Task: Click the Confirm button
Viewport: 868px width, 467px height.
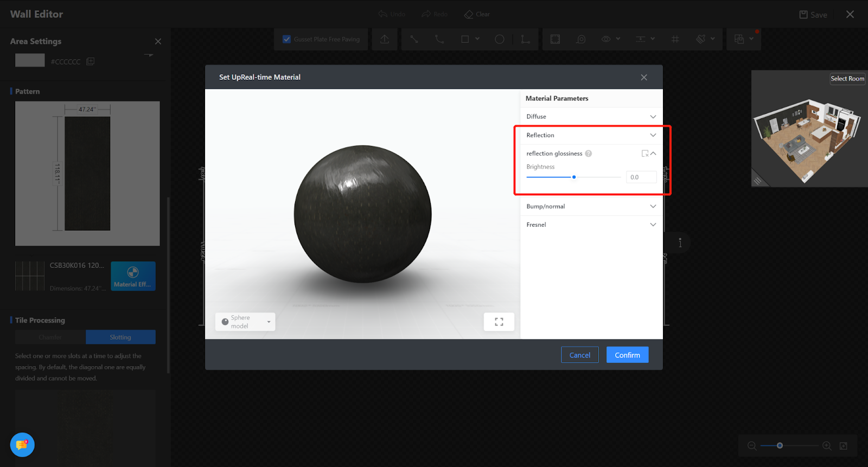Action: pyautogui.click(x=627, y=355)
